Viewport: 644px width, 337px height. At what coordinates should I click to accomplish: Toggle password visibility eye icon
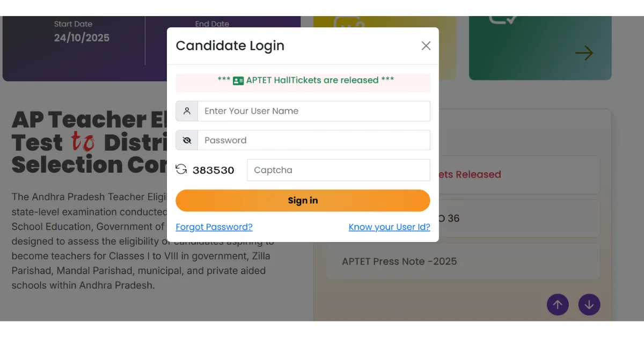[187, 140]
